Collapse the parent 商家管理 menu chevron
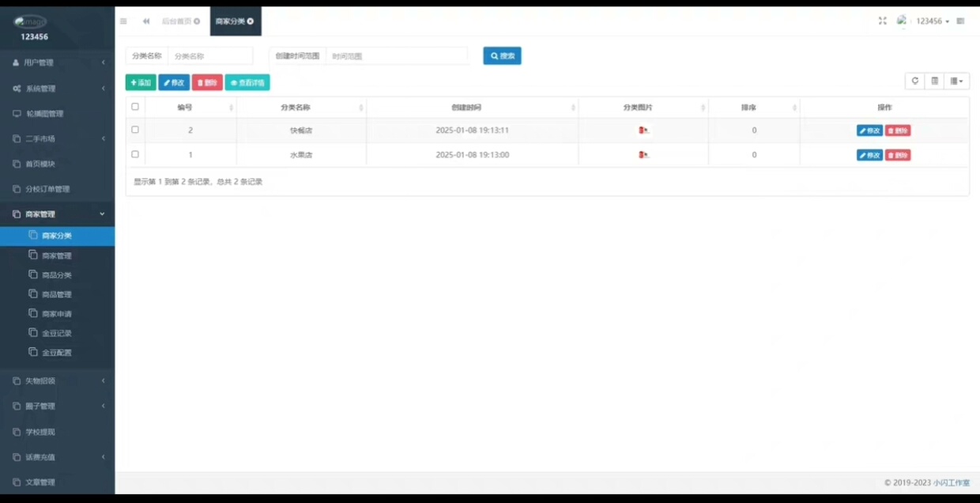980x503 pixels. (x=102, y=214)
